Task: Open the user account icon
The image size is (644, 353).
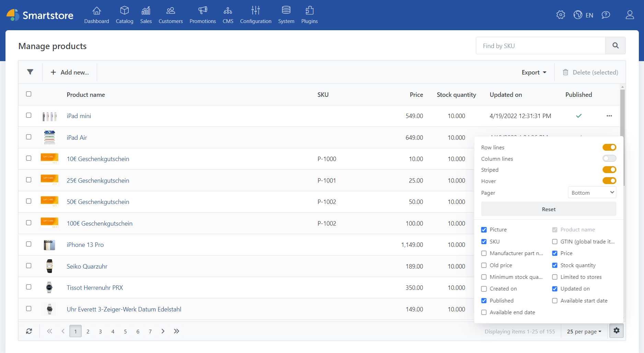Action: click(630, 15)
